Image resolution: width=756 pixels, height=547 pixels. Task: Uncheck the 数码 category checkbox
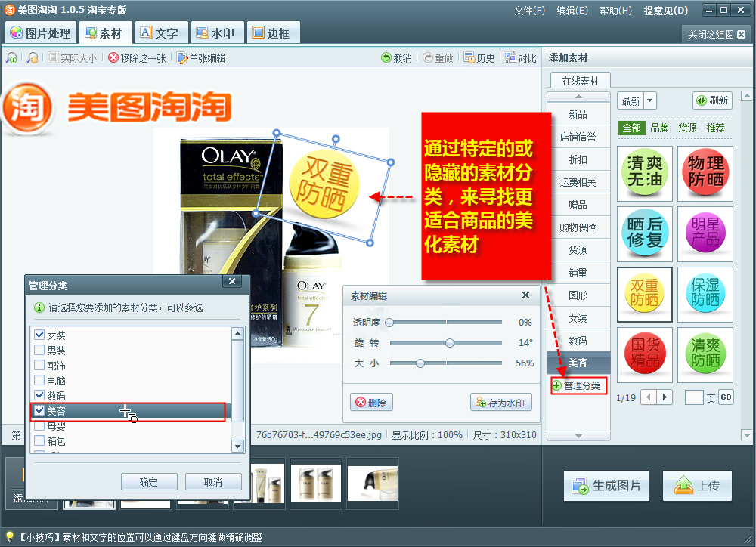pos(39,395)
